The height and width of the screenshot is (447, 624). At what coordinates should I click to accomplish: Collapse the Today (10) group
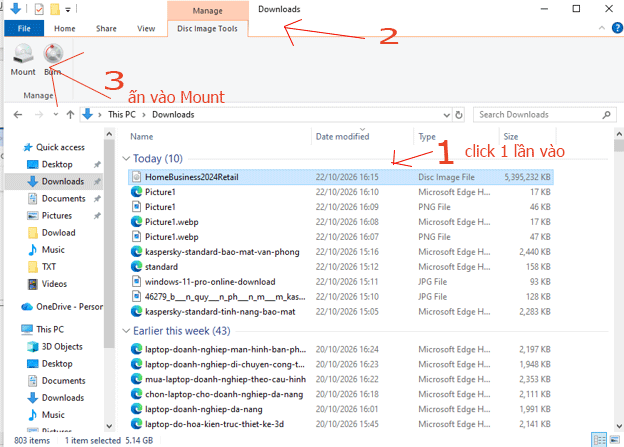pos(126,158)
